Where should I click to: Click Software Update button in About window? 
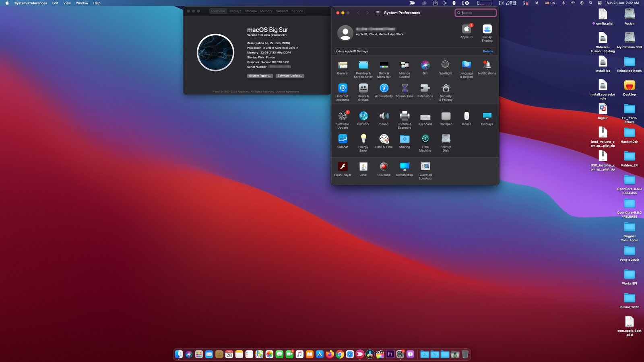tap(290, 76)
